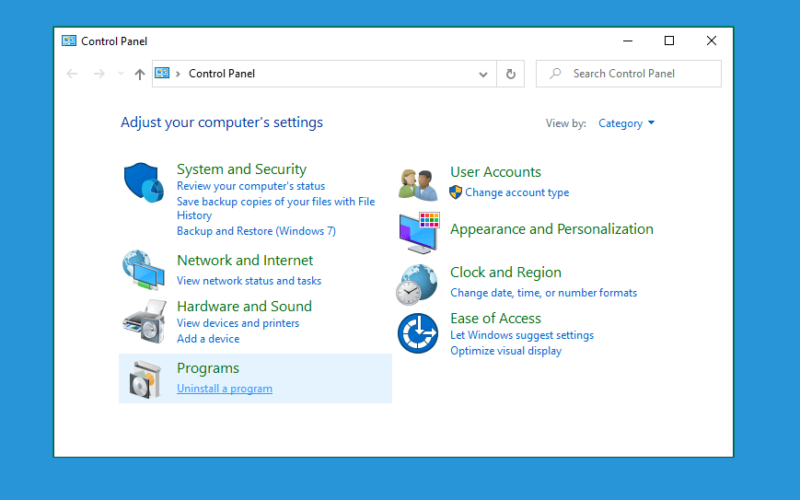
Task: Open Review your computer's status
Action: tap(251, 186)
